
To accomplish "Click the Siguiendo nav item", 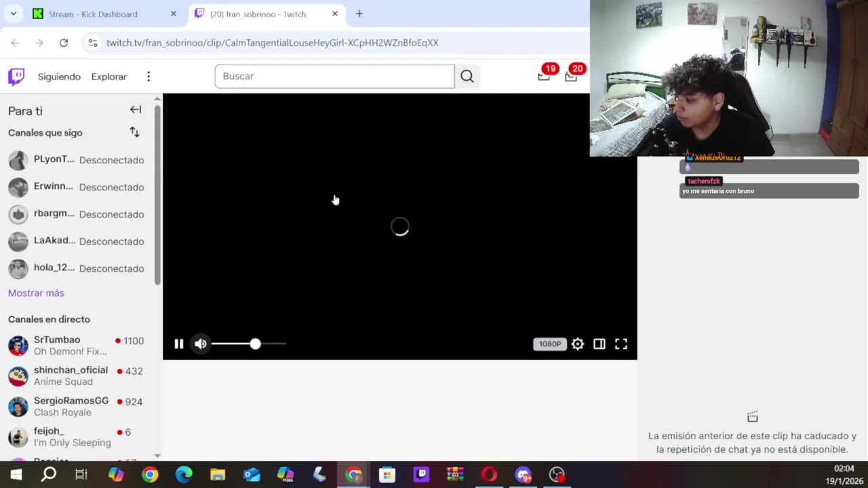I will click(59, 77).
